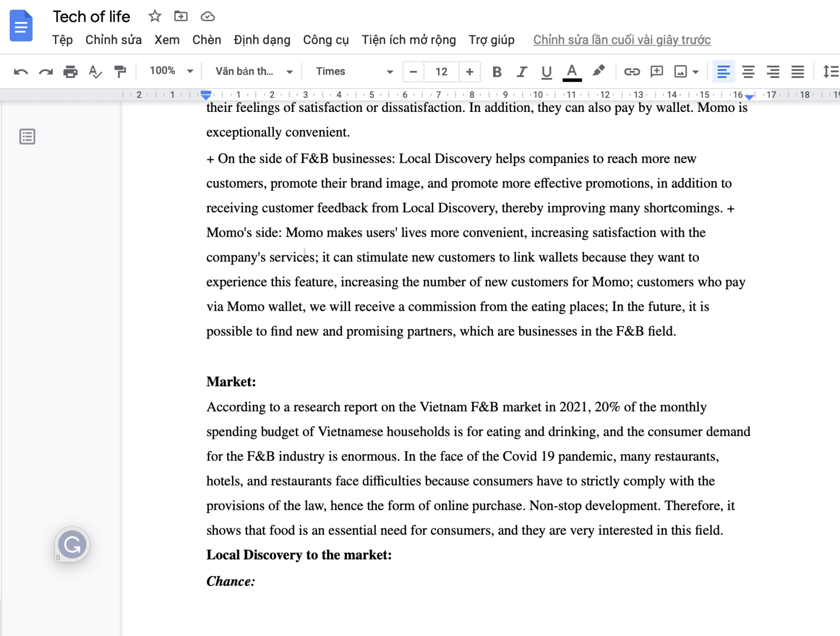Insert a link with the chain icon
The width and height of the screenshot is (840, 636).
click(632, 72)
